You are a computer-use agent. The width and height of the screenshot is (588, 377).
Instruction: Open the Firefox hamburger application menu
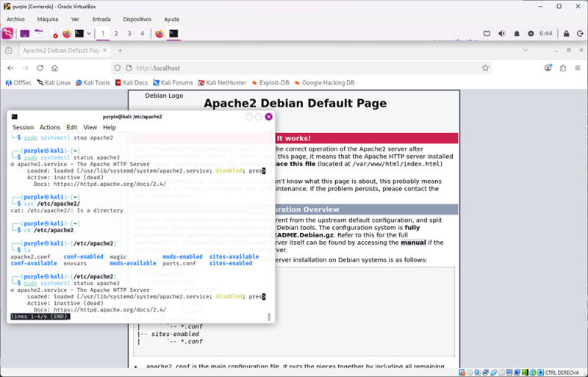click(x=578, y=68)
